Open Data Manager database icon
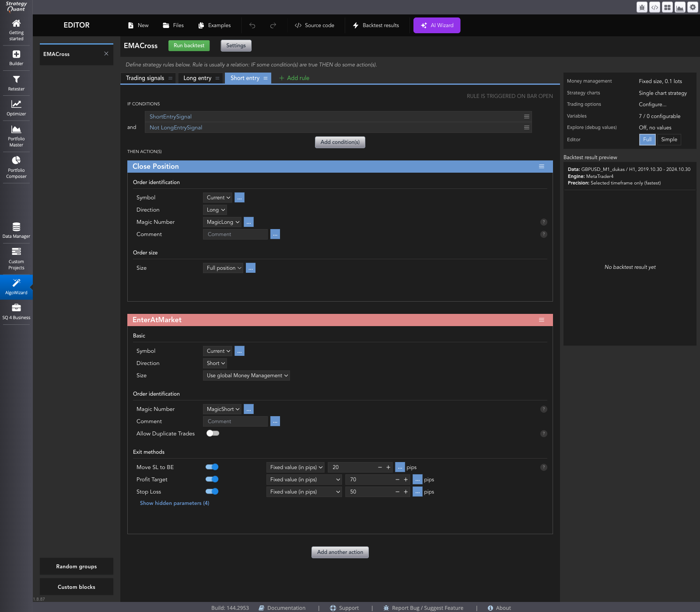 [16, 227]
